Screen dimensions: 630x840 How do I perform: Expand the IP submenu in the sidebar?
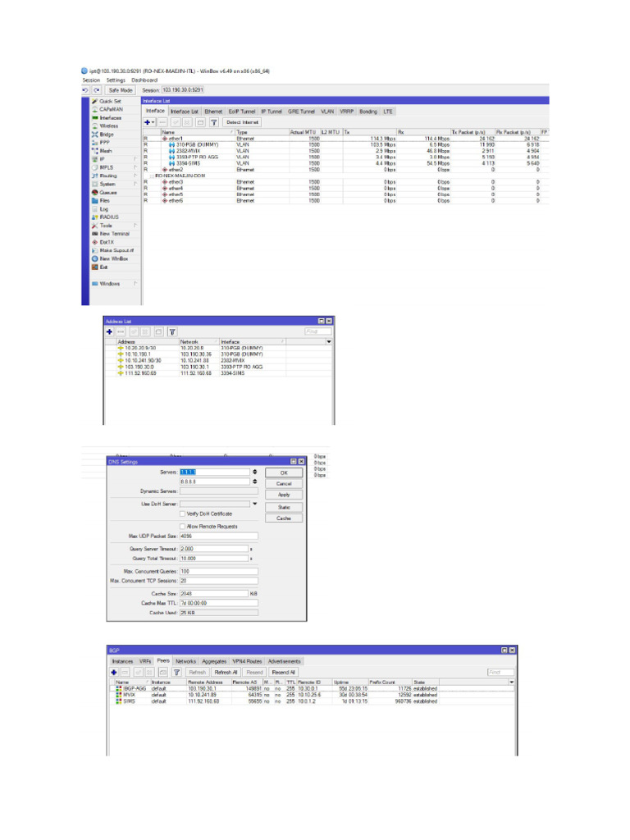[x=135, y=159]
